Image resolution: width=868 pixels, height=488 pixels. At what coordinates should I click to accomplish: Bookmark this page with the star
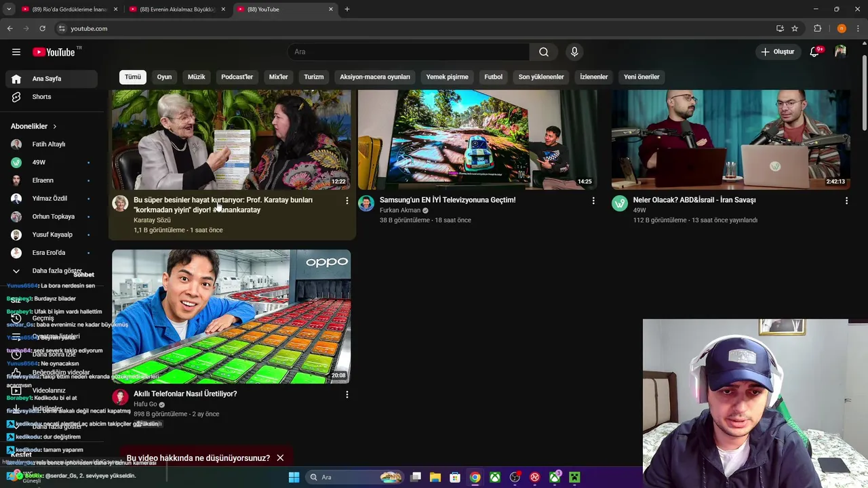pos(795,28)
